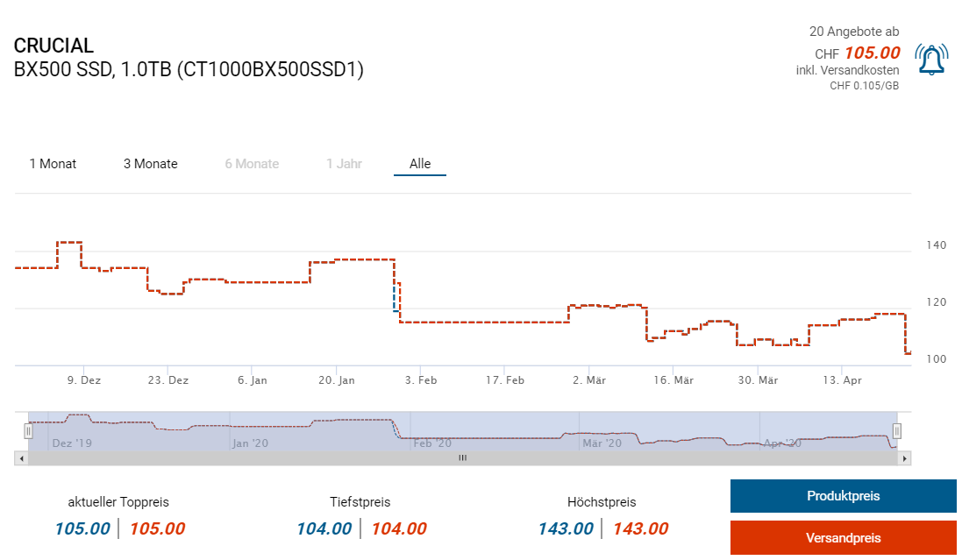This screenshot has width=962, height=560.
Task: Click the left scroll arrow under the chart
Action: pyautogui.click(x=21, y=457)
